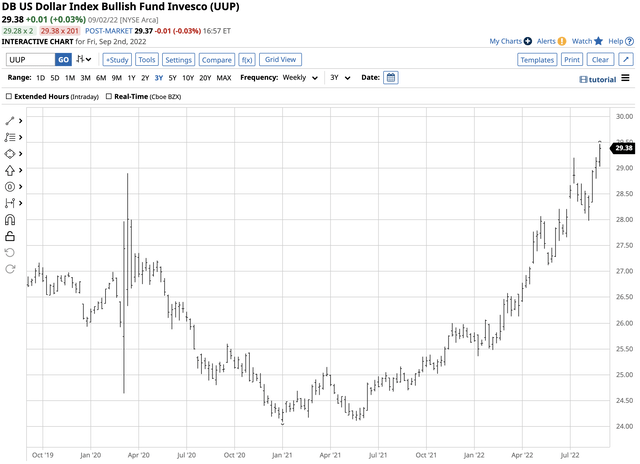Select the 9M range
The width and height of the screenshot is (640, 464).
117,78
